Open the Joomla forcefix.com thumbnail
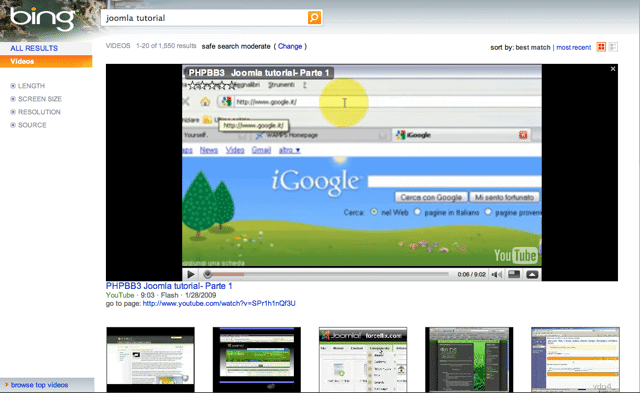Viewport: 640px width, 393px height. 363,359
